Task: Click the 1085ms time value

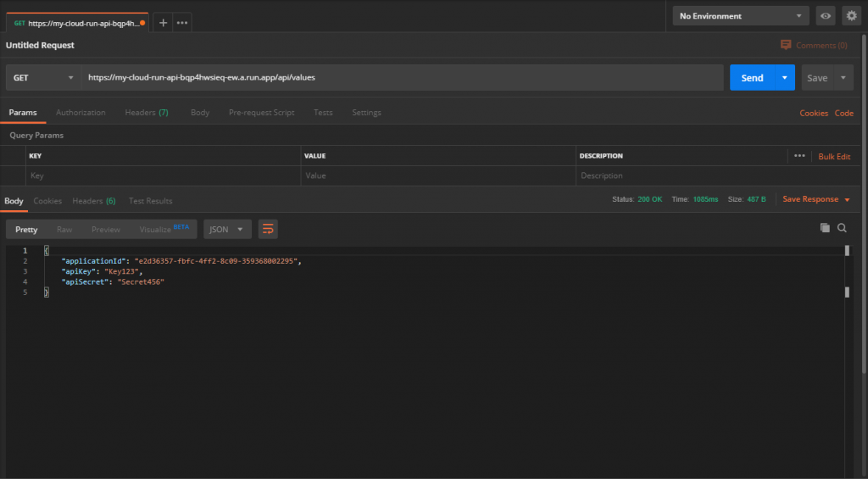Action: coord(706,199)
